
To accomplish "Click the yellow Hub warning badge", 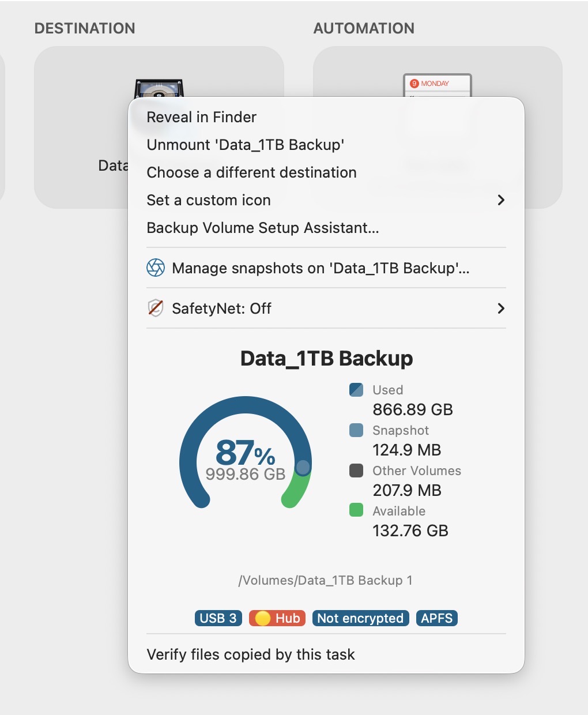I will 277,618.
